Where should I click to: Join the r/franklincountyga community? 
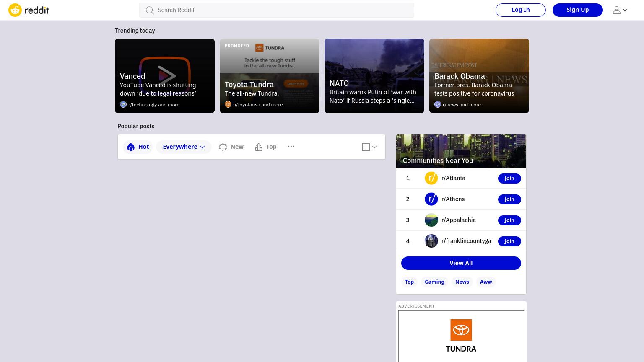click(x=509, y=241)
